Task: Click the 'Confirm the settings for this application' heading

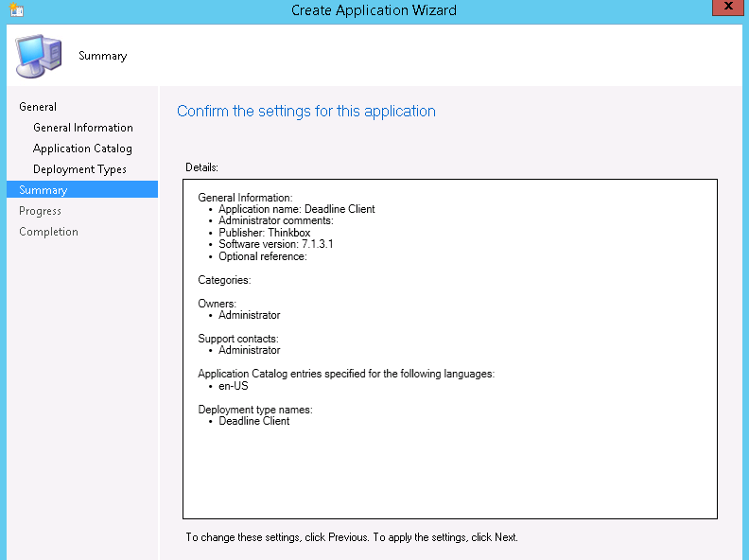Action: point(306,111)
